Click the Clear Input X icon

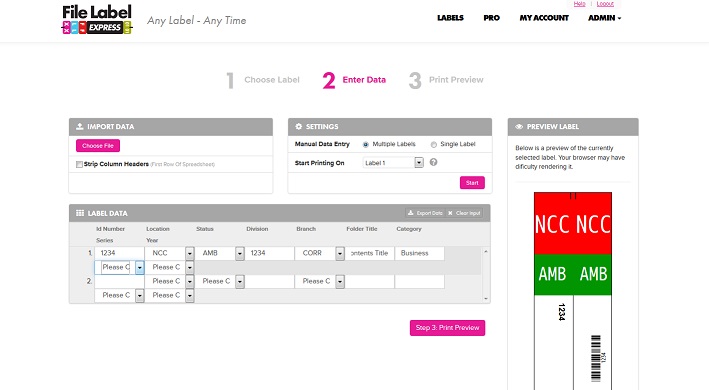click(x=450, y=213)
